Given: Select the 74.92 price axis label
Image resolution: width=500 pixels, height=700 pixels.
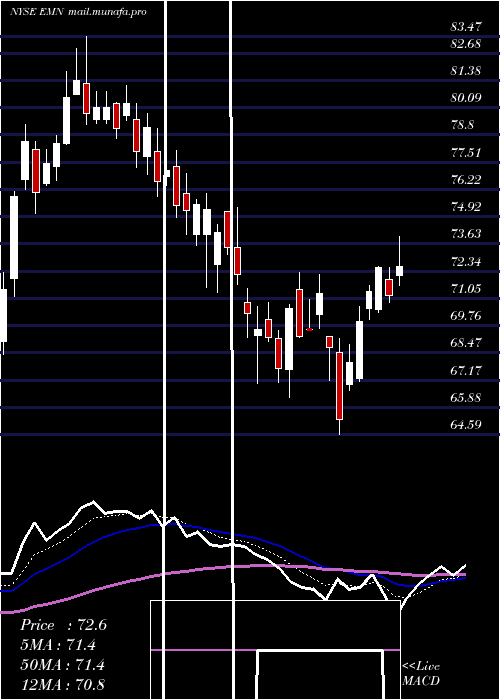Looking at the screenshot, I should (466, 207).
